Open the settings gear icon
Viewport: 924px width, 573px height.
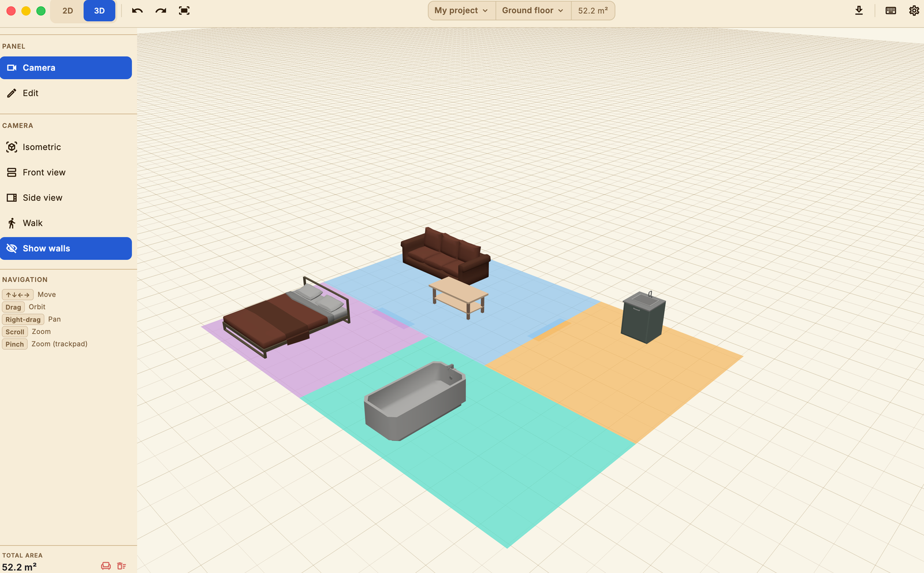pos(914,10)
